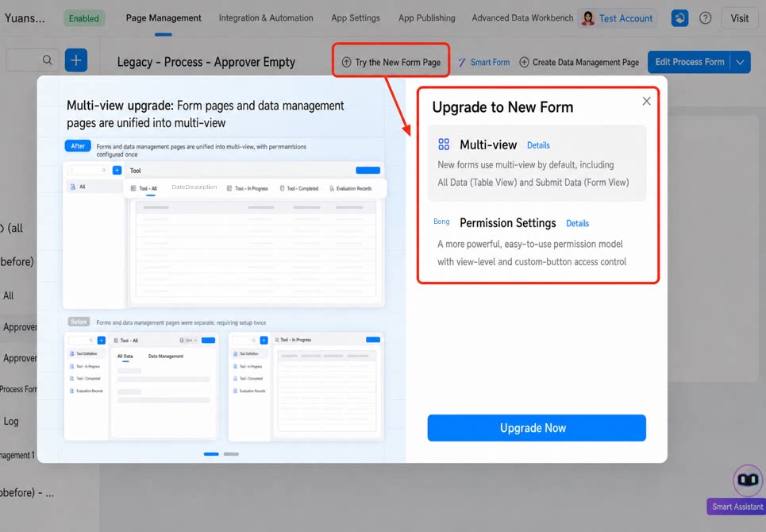Screen dimensions: 766x532
Task: Open Details link next to Multi-view
Action: click(x=538, y=145)
